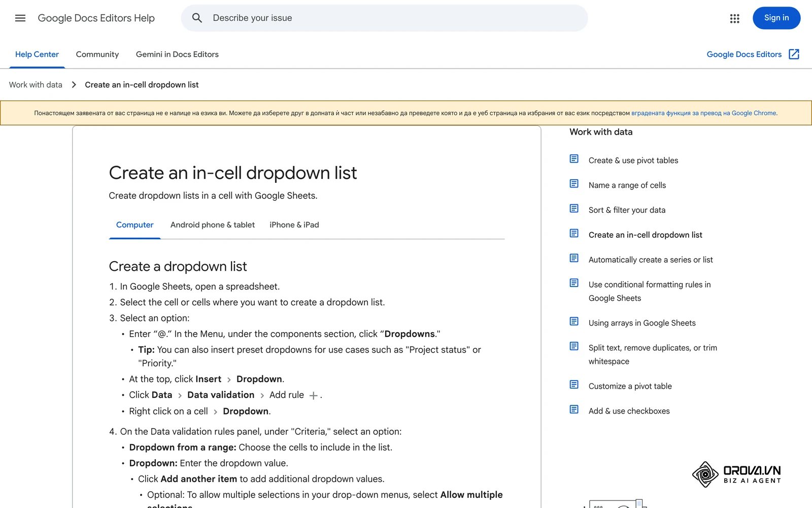Image resolution: width=812 pixels, height=508 pixels.
Task: Open Create an in-cell dropdown list sidebar link
Action: click(646, 235)
